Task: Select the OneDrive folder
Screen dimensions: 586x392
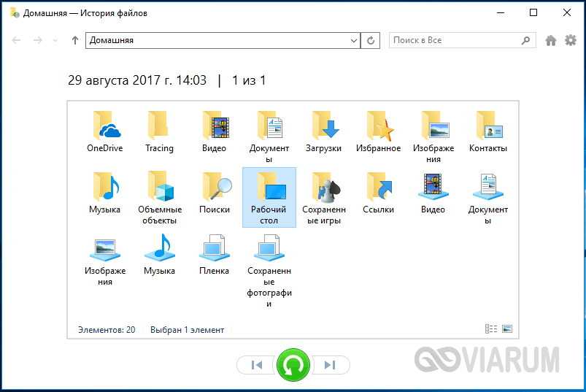Action: pos(104,132)
